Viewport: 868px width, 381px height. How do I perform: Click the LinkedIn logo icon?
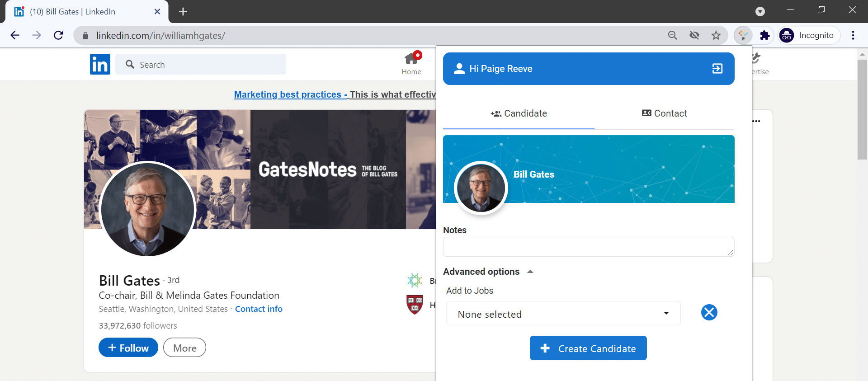coord(100,64)
